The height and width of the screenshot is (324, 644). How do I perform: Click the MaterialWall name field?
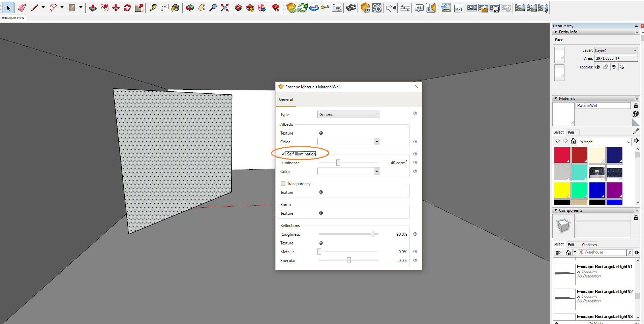click(x=603, y=106)
